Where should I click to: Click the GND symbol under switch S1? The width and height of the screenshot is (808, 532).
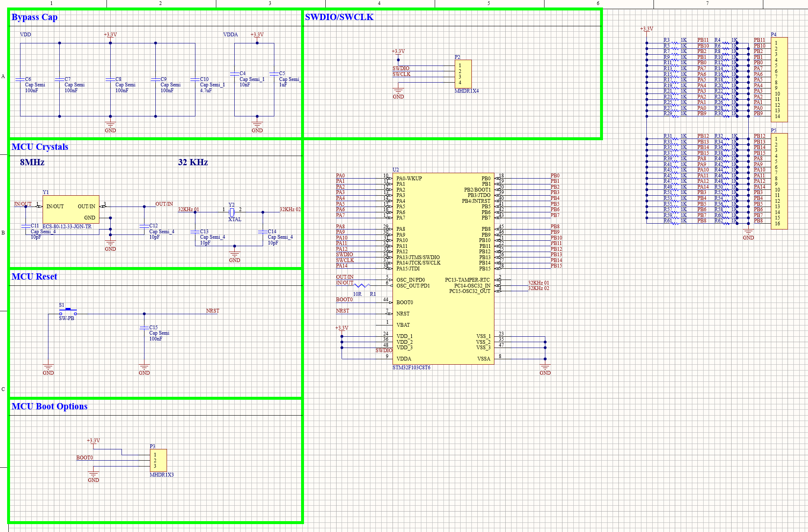(x=48, y=370)
